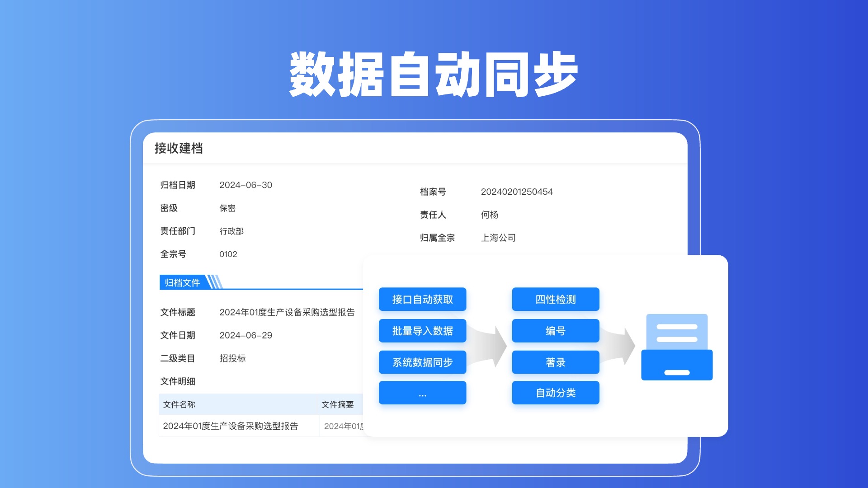
Task: Click the 接口自动获取 button
Action: (422, 299)
